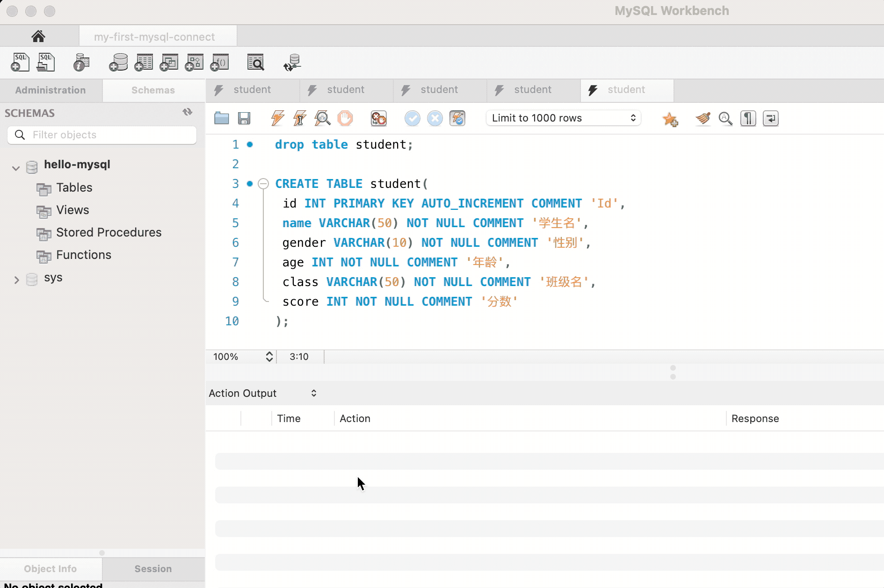Click the Beautify query broom icon
Screen dimensions: 884x588
pyautogui.click(x=703, y=119)
